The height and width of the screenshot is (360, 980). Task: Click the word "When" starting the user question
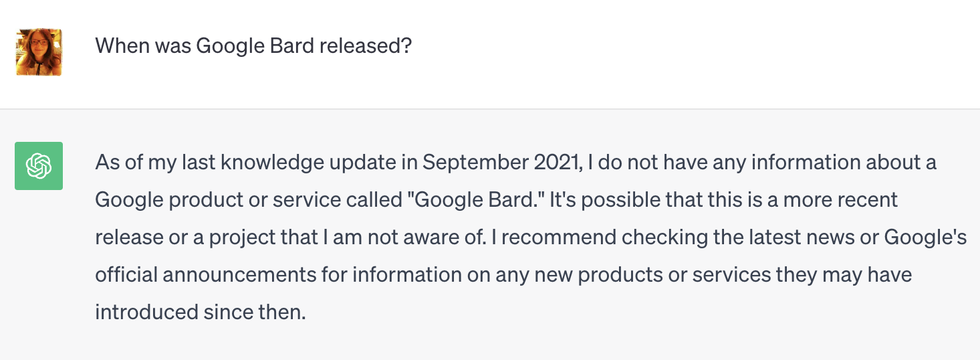(118, 46)
